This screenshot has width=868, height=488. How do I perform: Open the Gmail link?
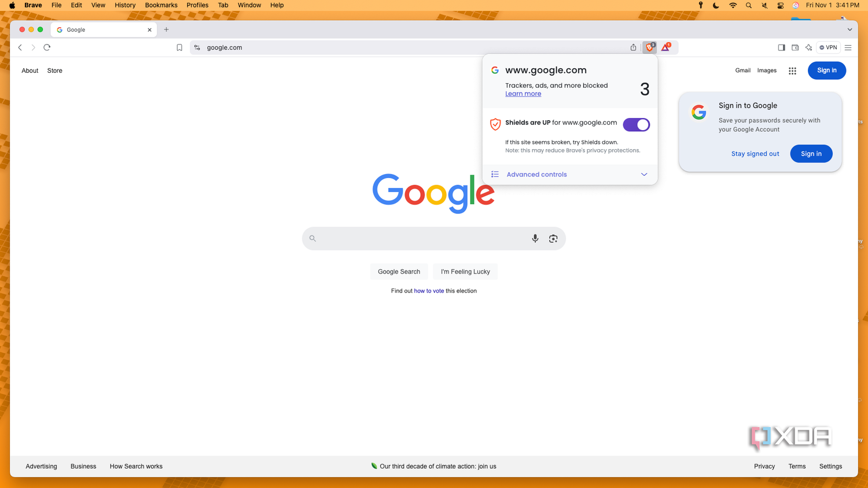(742, 71)
